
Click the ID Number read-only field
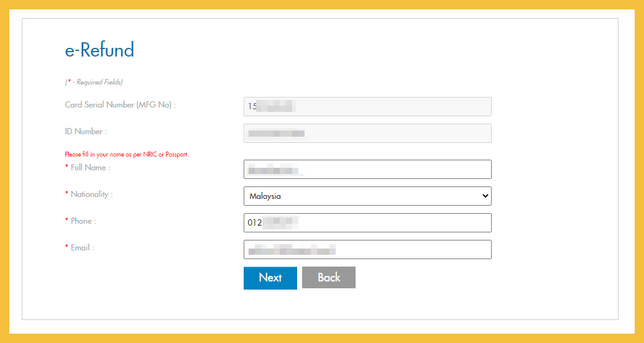367,134
